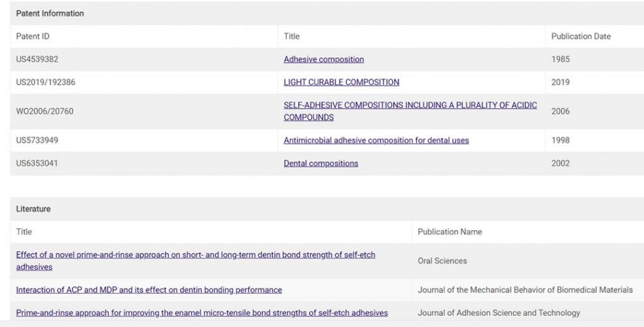Select patent ID US4539382 cell

pos(37,60)
